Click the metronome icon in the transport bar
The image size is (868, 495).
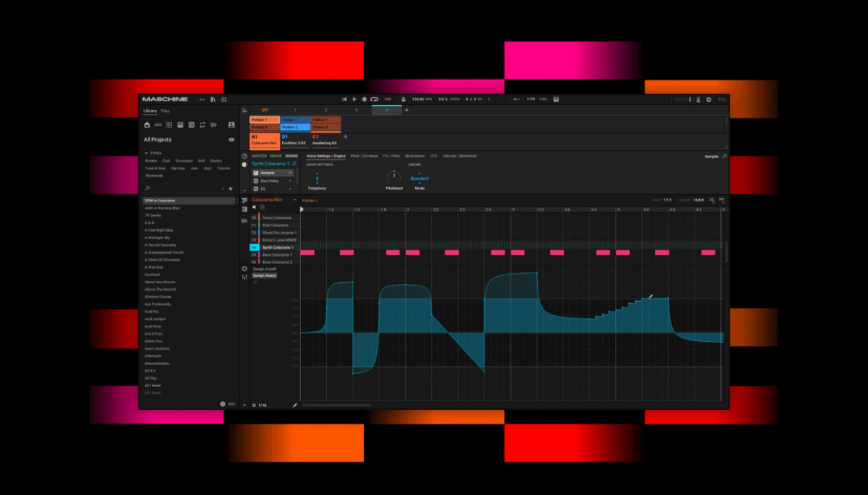(403, 99)
